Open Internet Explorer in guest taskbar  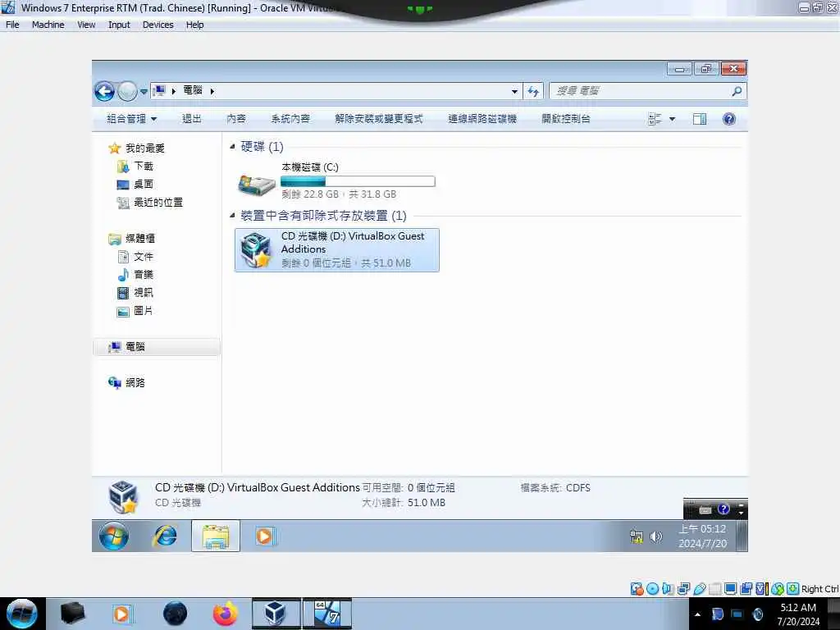165,536
